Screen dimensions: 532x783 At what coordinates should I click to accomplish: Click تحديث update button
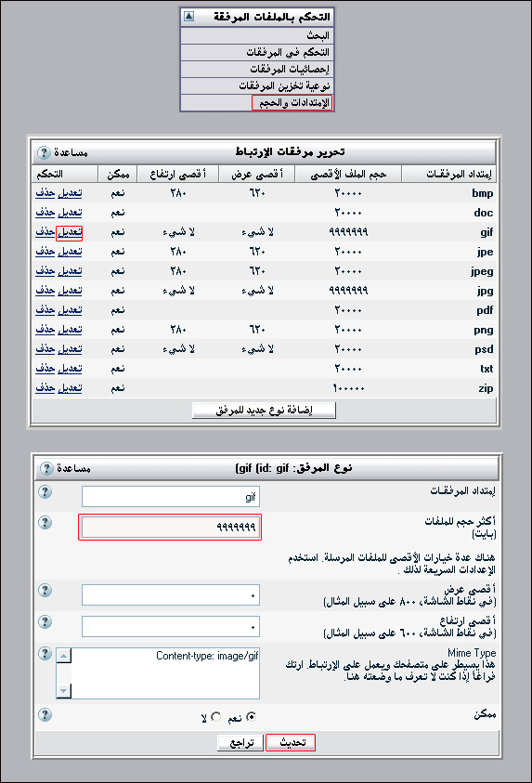click(291, 742)
